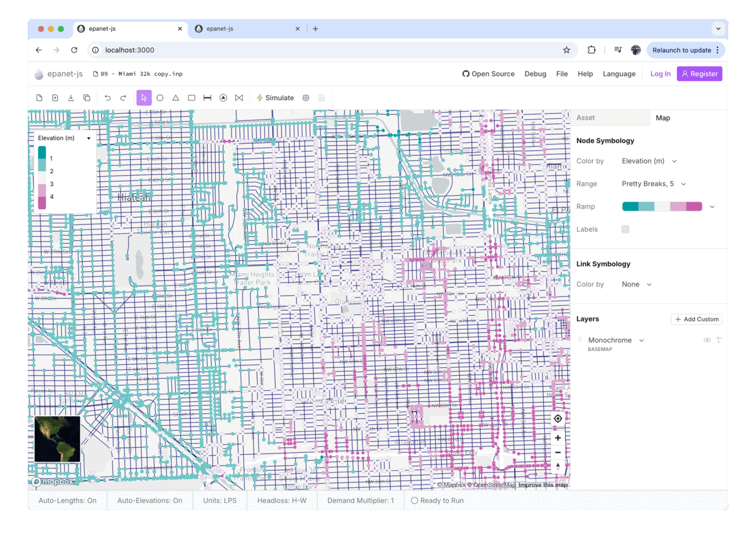Screen dimensions: 756x547
Task: Save the project with the download icon
Action: click(x=71, y=98)
